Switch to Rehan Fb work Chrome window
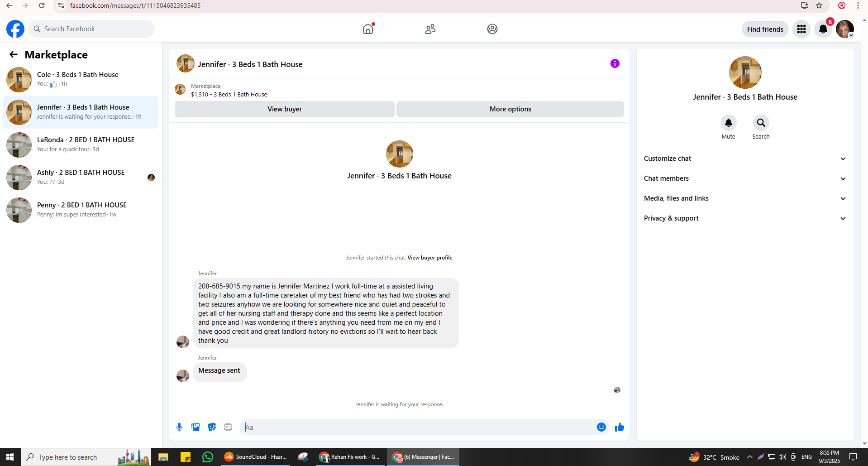The width and height of the screenshot is (868, 466). pyautogui.click(x=349, y=457)
